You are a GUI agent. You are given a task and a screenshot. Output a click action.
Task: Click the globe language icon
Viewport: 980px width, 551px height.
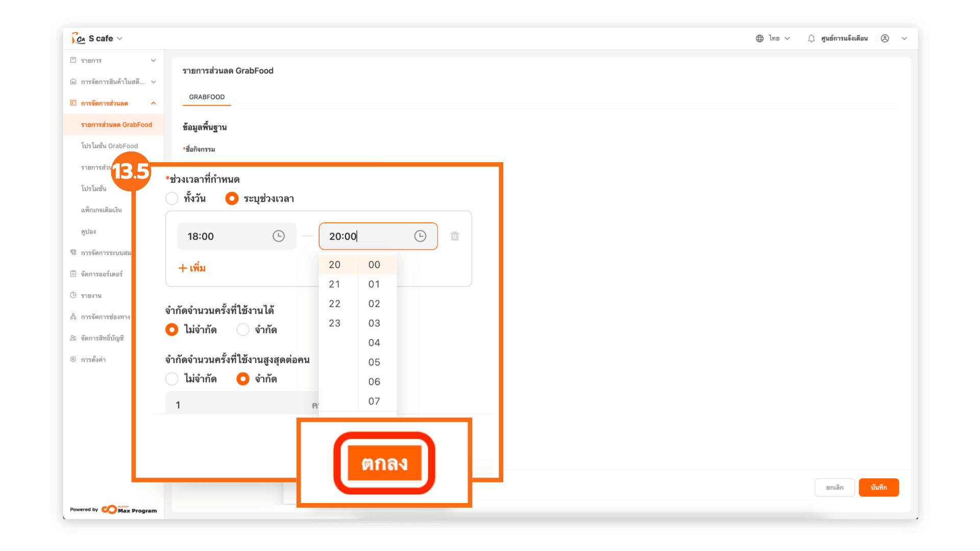click(759, 39)
